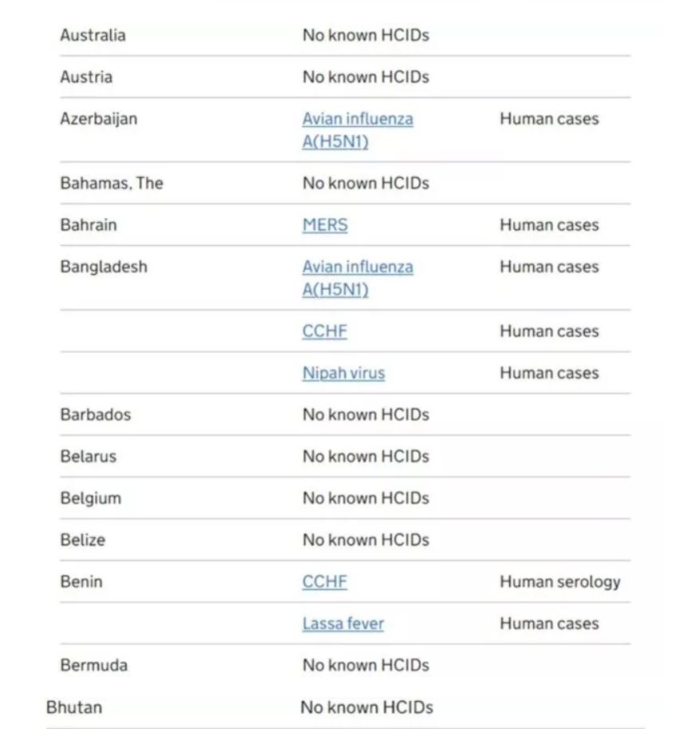Click the CCHF link in Benin row
The height and width of the screenshot is (729, 700).
pos(324,582)
